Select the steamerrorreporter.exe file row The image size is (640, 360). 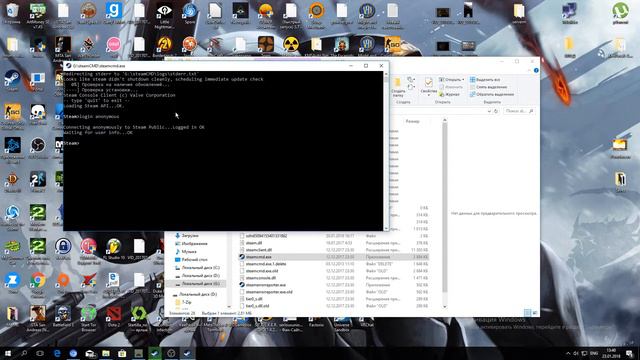[334, 285]
